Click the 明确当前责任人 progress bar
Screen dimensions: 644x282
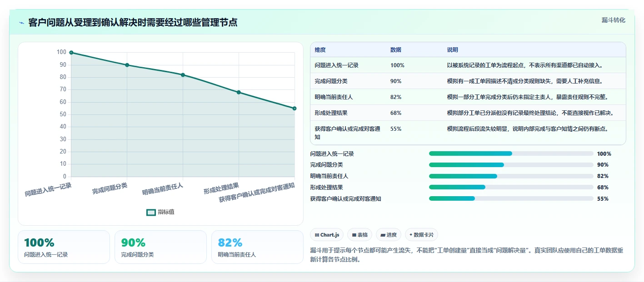tap(511, 176)
